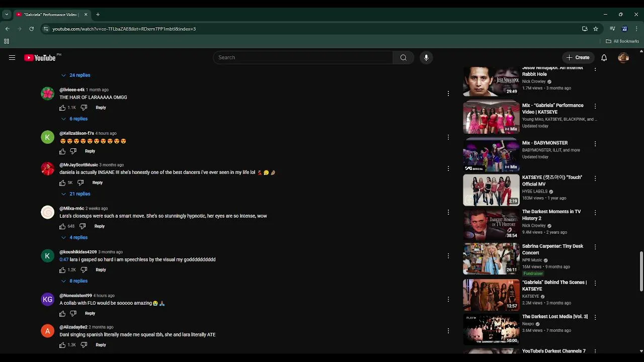Click the YouTube search input field
Image resolution: width=644 pixels, height=362 pixels.
pos(303,58)
